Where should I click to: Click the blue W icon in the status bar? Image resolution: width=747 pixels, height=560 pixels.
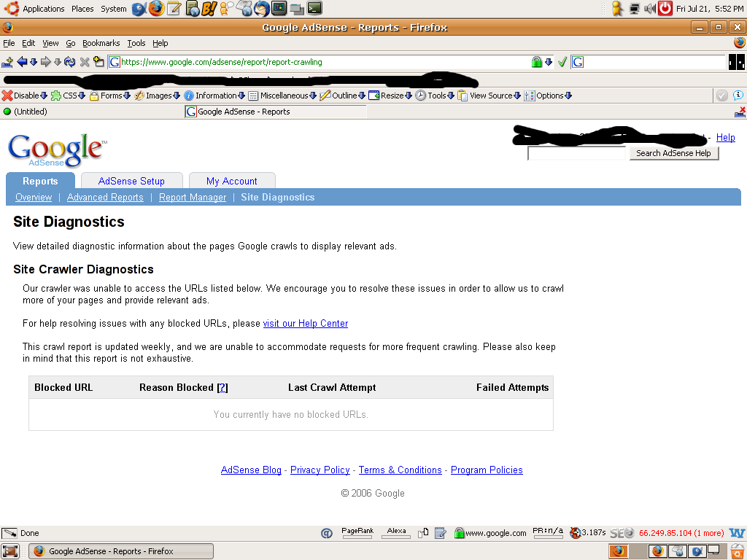coord(737,533)
